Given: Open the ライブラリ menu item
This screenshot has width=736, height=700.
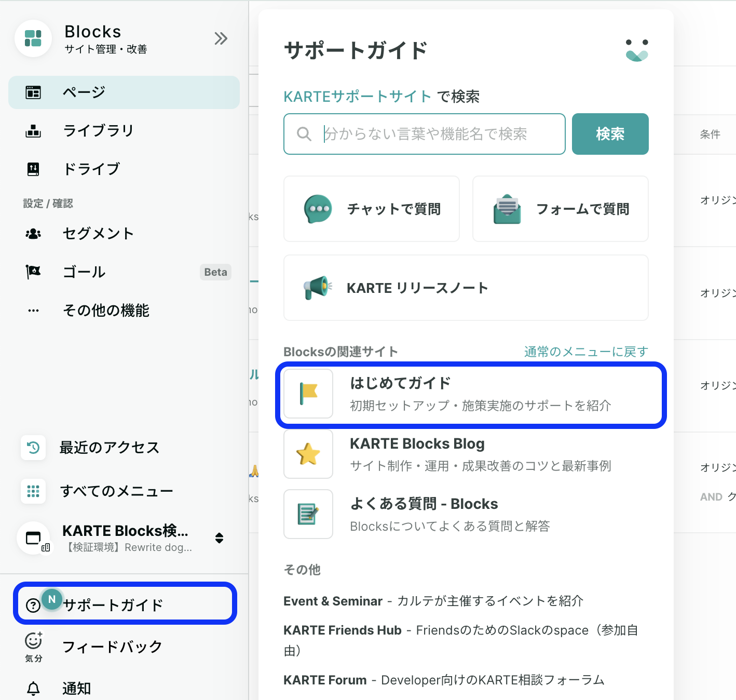Looking at the screenshot, I should coord(124,131).
